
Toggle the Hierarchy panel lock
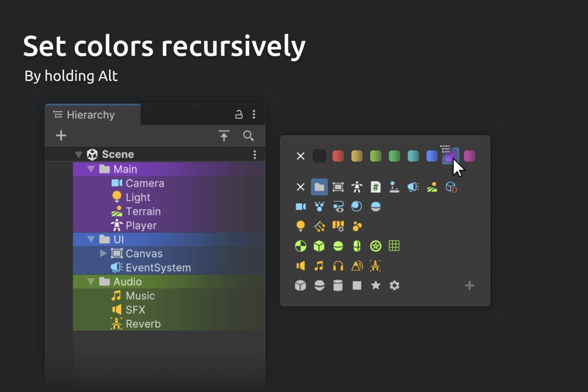[239, 115]
